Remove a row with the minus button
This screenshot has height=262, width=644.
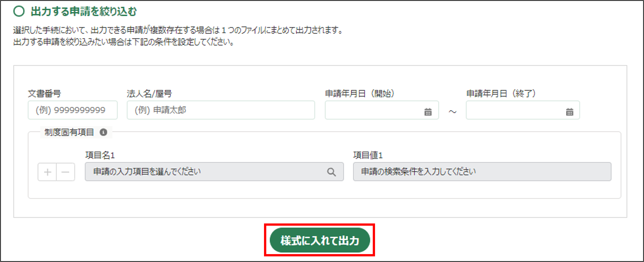pos(65,172)
